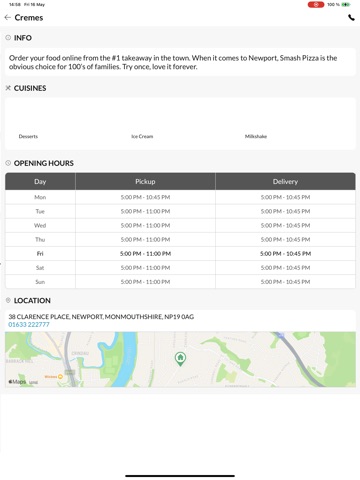The height and width of the screenshot is (480, 360).
Task: Click the LOCATION pin icon
Action: point(8,300)
